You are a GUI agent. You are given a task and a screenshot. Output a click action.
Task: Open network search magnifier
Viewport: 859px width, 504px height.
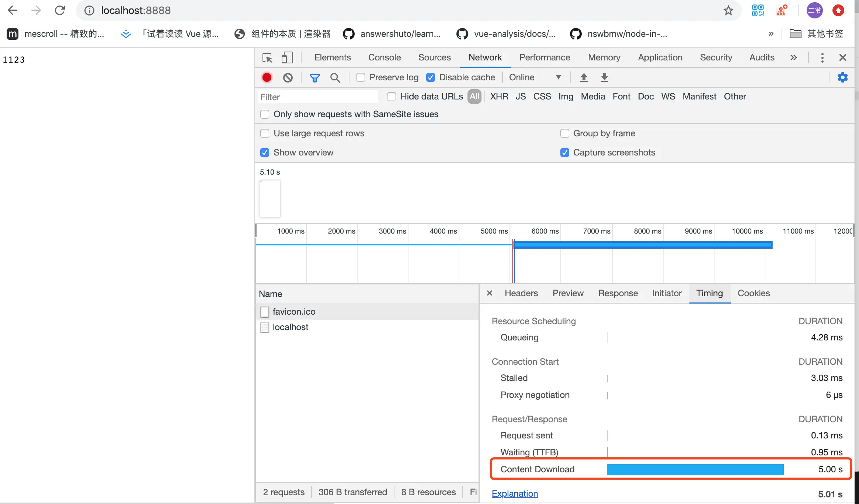[x=335, y=77]
